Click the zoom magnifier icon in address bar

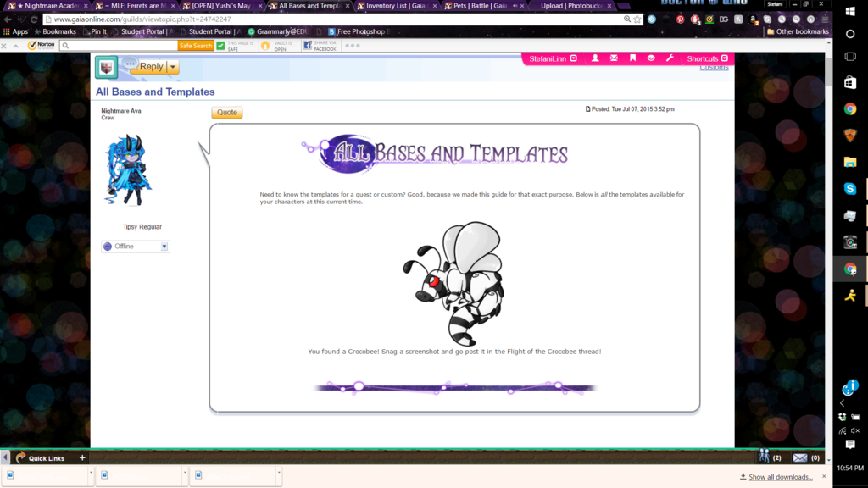(x=626, y=19)
